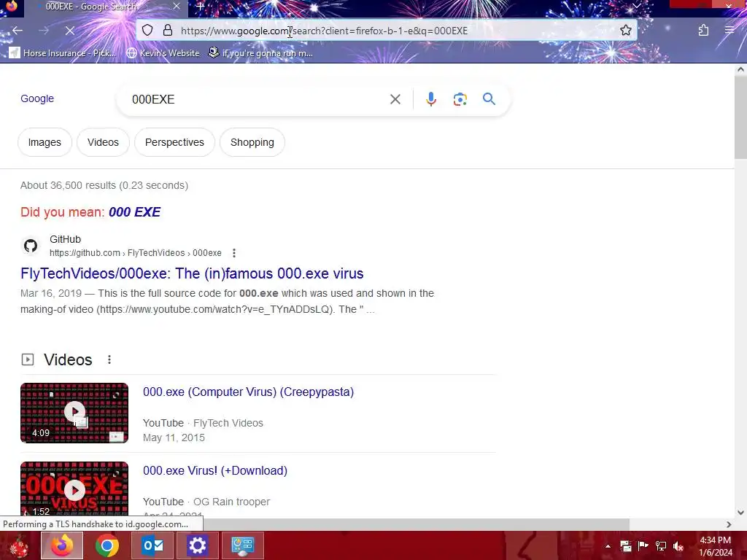747x560 pixels.
Task: Open Videos section three-dot options menu
Action: point(109,359)
